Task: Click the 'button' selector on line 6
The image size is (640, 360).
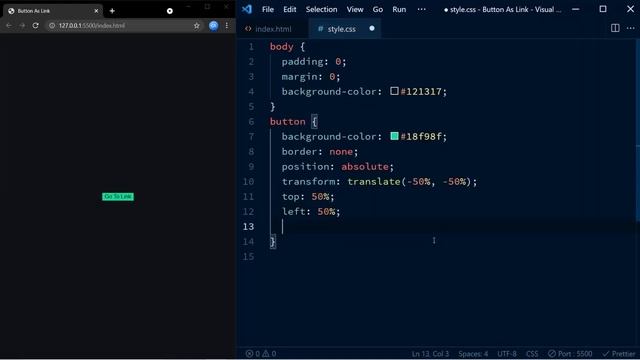Action: click(288, 122)
